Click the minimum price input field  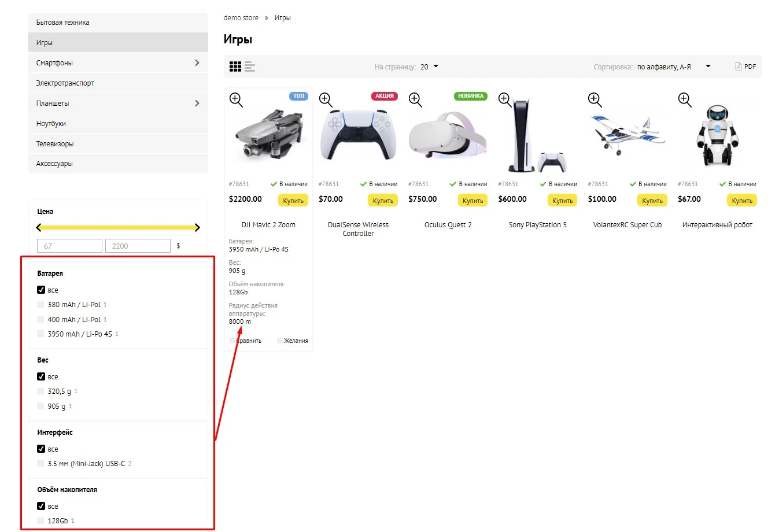69,246
